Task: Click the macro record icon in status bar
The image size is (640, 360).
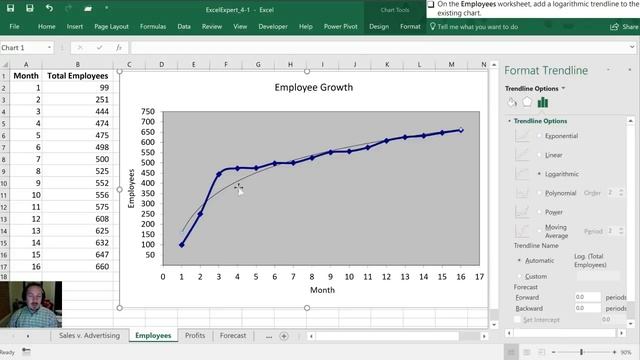Action: point(26,351)
